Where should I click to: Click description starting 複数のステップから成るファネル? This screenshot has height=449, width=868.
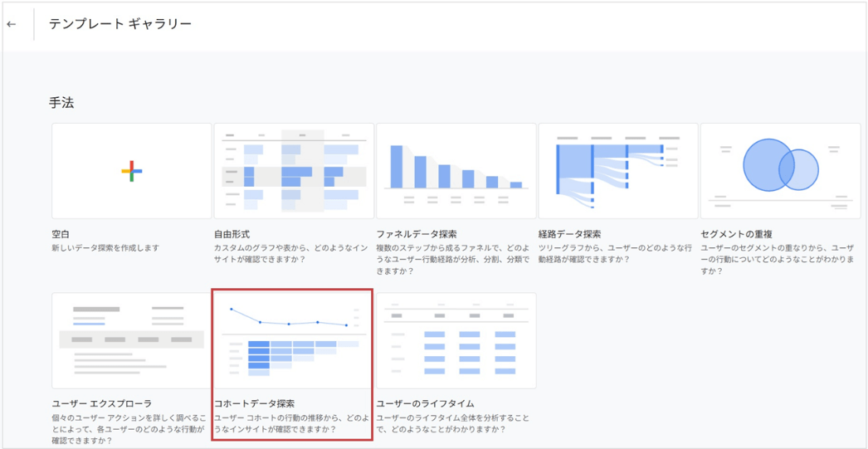[x=455, y=260]
